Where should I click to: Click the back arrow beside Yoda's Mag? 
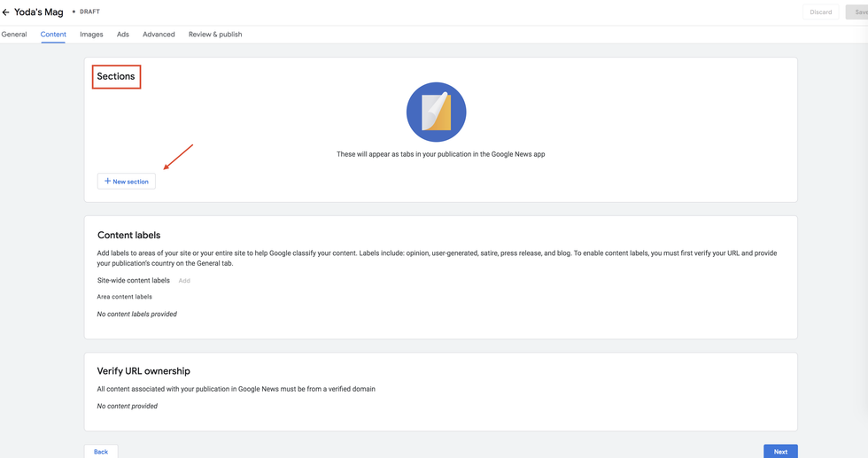[x=6, y=12]
